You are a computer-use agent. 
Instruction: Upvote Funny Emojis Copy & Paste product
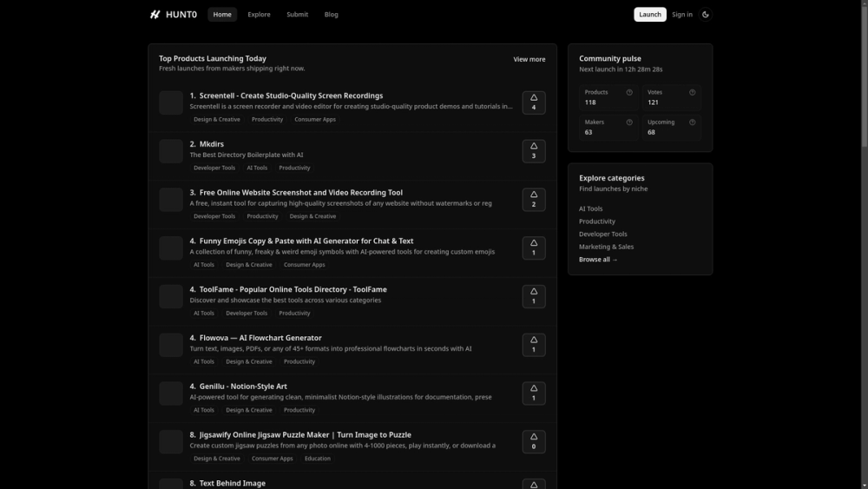coord(534,248)
